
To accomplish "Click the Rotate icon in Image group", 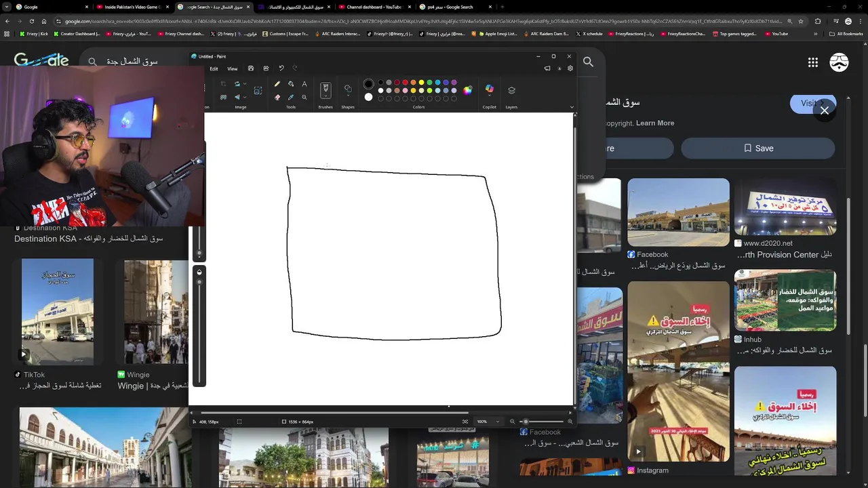I will tap(237, 84).
